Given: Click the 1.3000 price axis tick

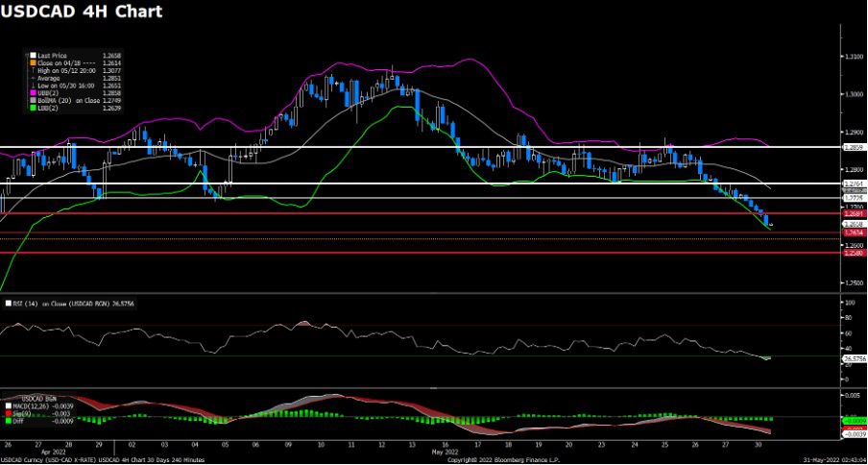Looking at the screenshot, I should 853,94.
